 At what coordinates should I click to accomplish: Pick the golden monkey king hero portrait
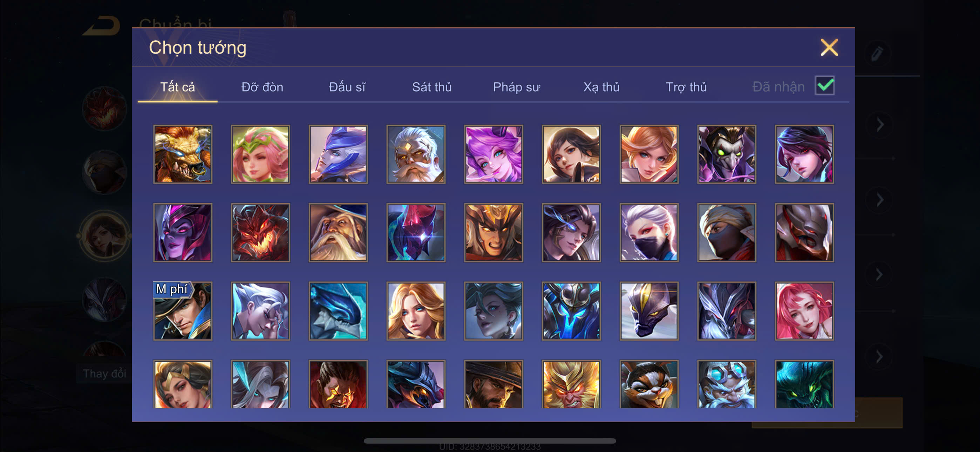(571, 384)
